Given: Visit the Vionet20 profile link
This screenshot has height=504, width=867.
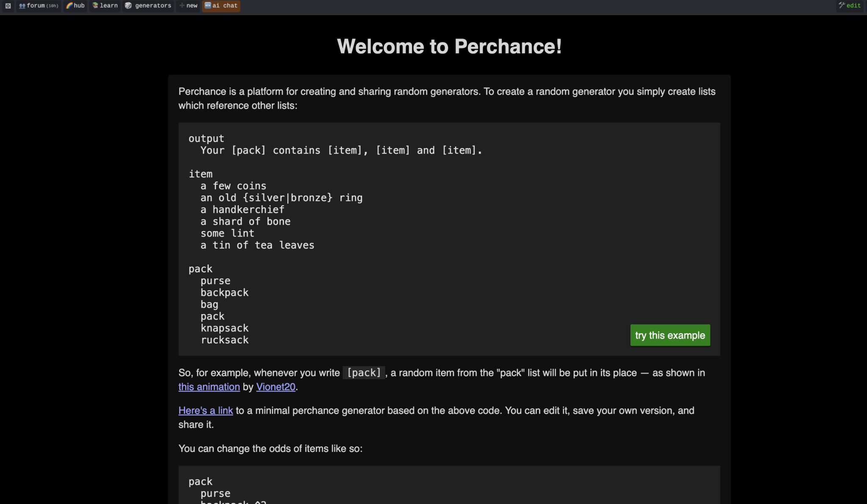Looking at the screenshot, I should tap(276, 387).
